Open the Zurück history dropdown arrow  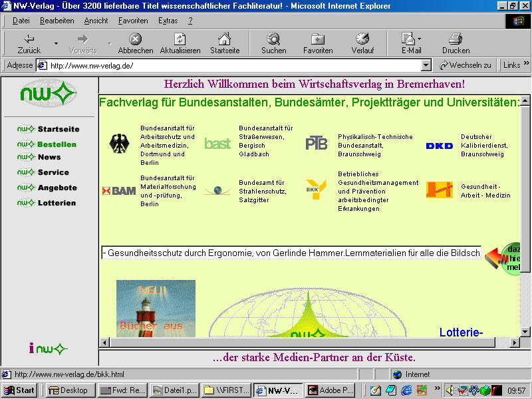pyautogui.click(x=56, y=43)
